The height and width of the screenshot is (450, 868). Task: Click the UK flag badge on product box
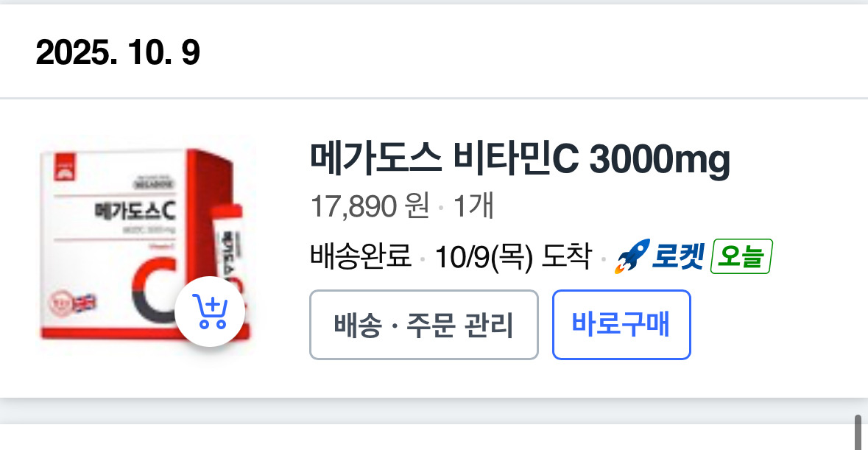[x=85, y=303]
